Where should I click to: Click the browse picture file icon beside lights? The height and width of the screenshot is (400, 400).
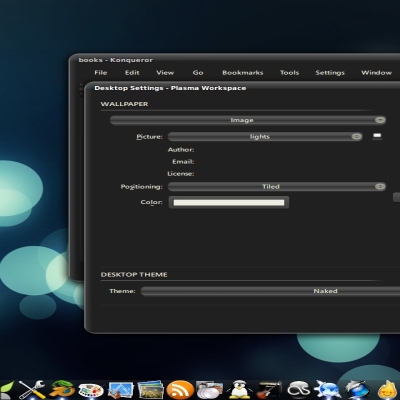point(377,136)
